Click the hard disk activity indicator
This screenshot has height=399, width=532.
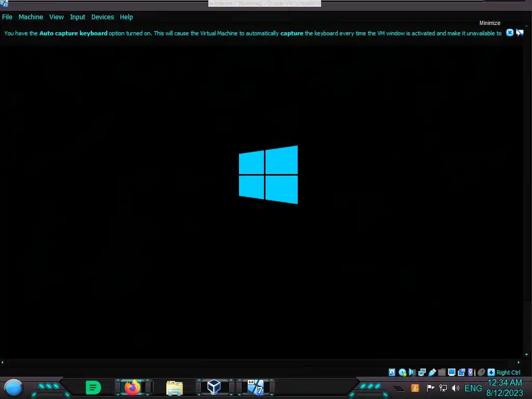[x=392, y=372]
